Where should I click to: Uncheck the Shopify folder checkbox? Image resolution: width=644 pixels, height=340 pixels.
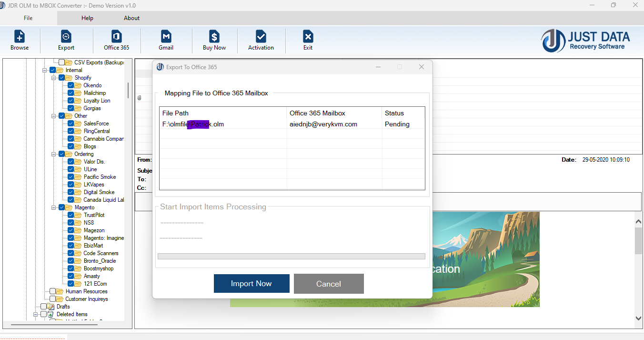[x=61, y=78]
